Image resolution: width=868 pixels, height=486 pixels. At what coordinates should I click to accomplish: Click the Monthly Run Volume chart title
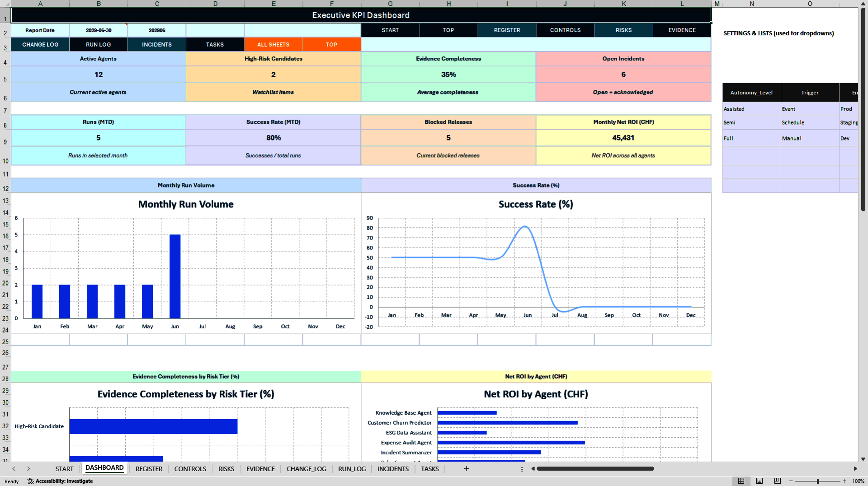tap(186, 204)
